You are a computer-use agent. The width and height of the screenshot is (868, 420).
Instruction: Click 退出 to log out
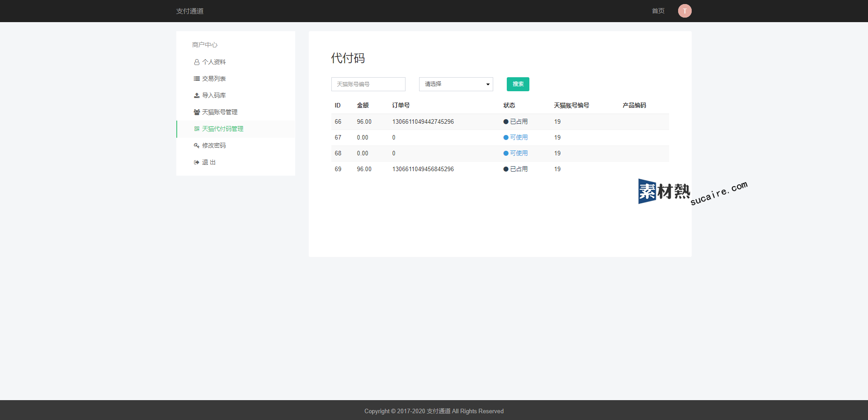(x=236, y=162)
